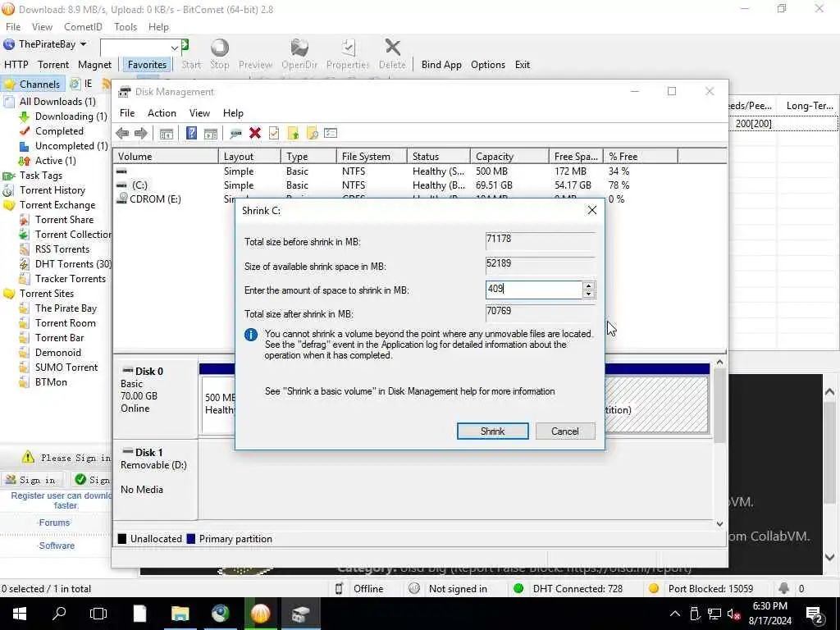840x630 pixels.
Task: Increase shrink amount with up spinner
Action: [588, 286]
